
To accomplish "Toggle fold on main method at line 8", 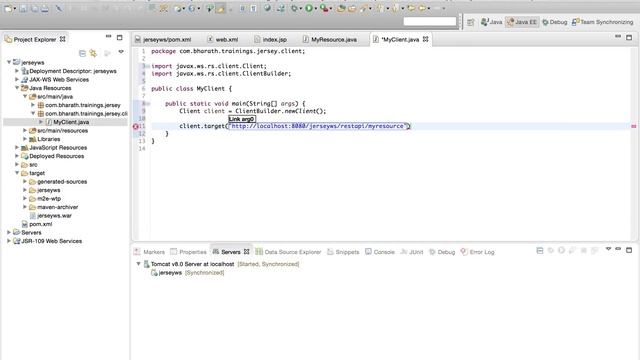I will point(148,104).
